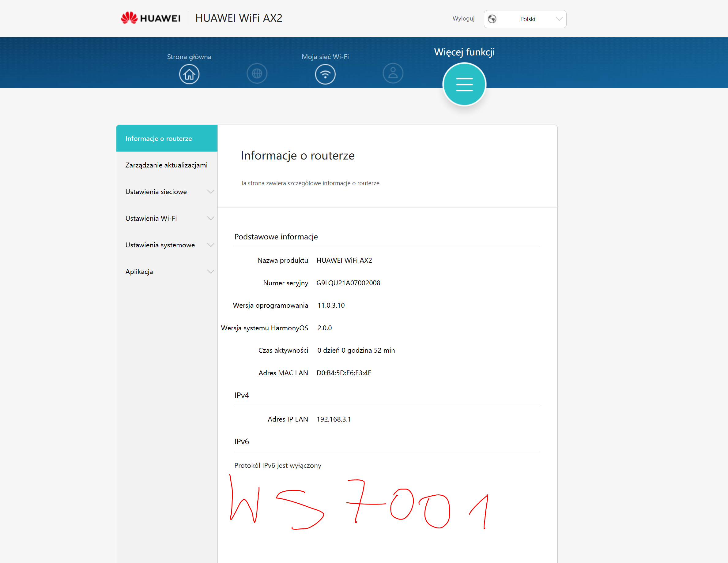This screenshot has width=728, height=563.
Task: Click LAN IP address 192.168.3.1
Action: point(334,419)
